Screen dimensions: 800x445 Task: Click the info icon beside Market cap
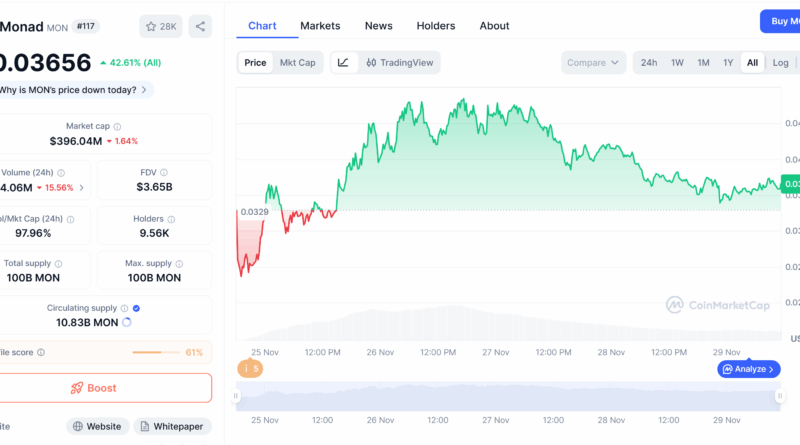click(118, 127)
